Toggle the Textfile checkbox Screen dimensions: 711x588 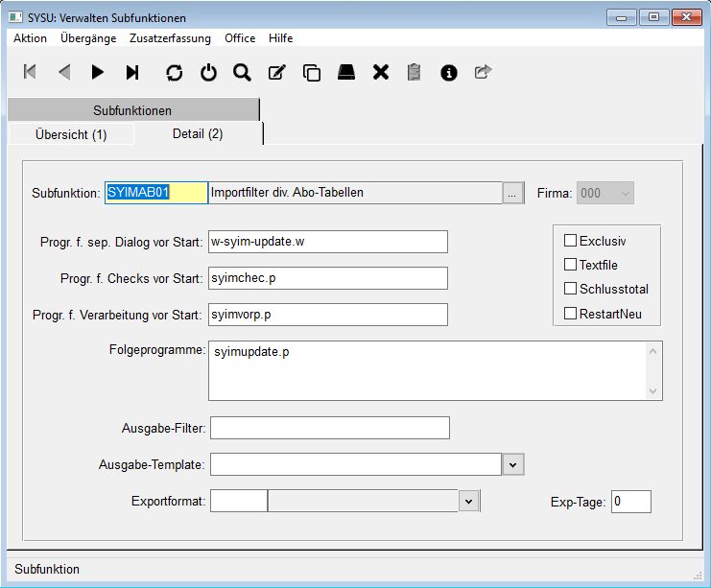click(571, 265)
